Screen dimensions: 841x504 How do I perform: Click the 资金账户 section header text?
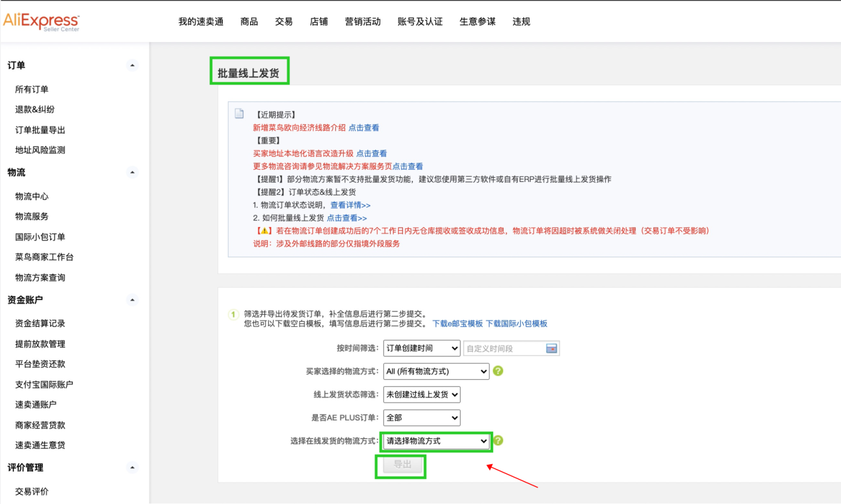(25, 300)
